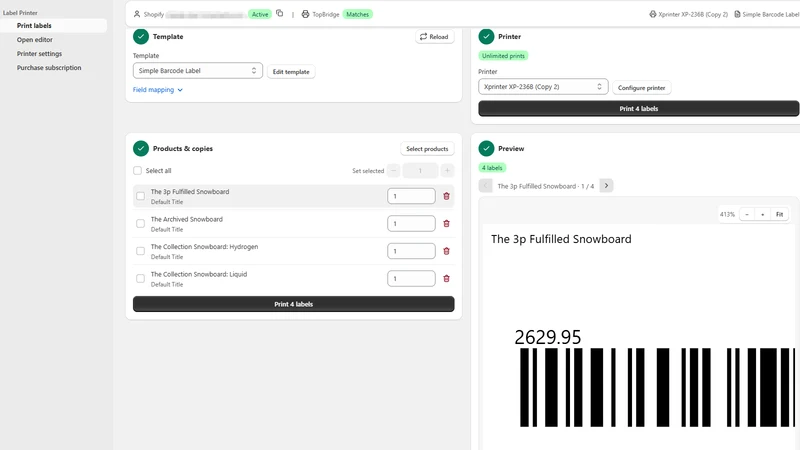Click the Fit zoom button
The width and height of the screenshot is (800, 450).
tap(780, 214)
